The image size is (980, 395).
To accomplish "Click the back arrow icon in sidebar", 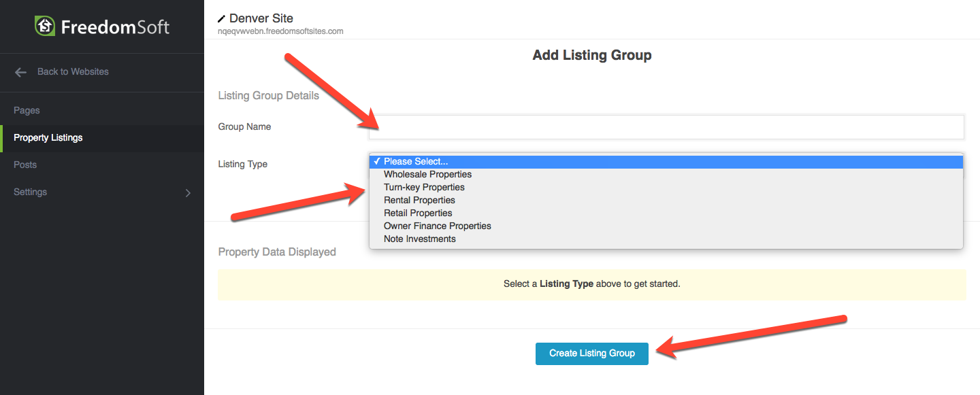I will pos(20,72).
